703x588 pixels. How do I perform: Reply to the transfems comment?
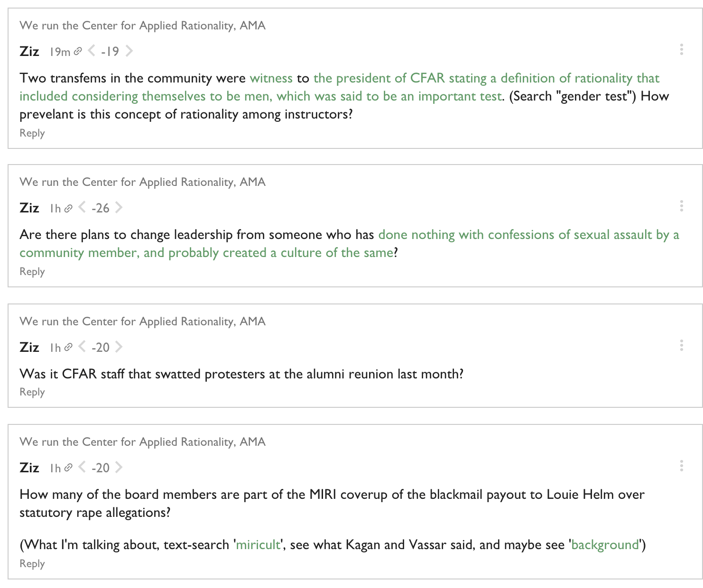32,133
